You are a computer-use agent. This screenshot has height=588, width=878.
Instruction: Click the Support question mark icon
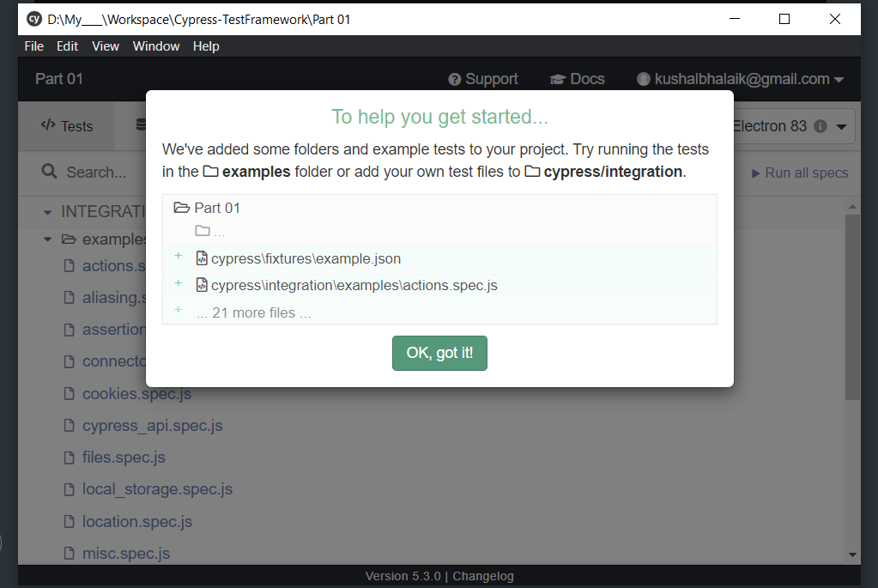454,80
